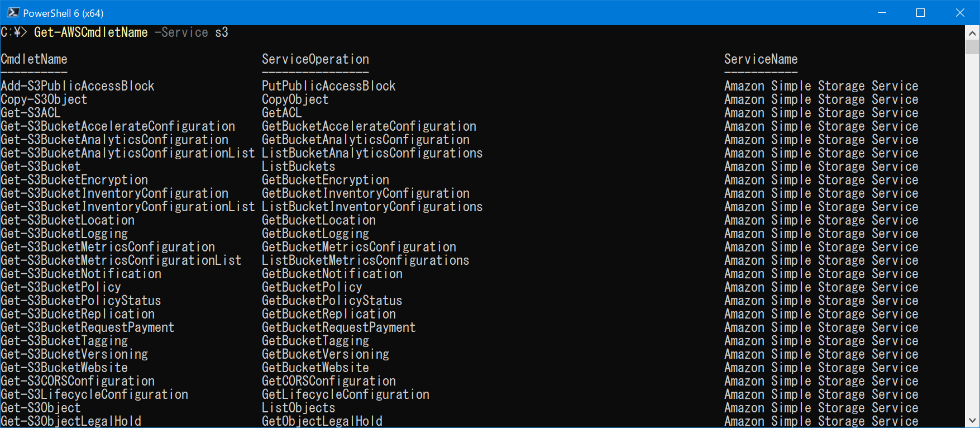Viewport: 980px width, 428px height.
Task: Click the GetBucketEncryption operation text
Action: tap(325, 179)
